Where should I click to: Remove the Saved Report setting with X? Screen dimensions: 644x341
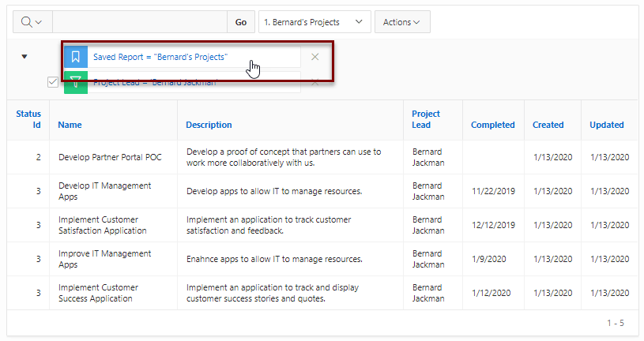pyautogui.click(x=315, y=57)
